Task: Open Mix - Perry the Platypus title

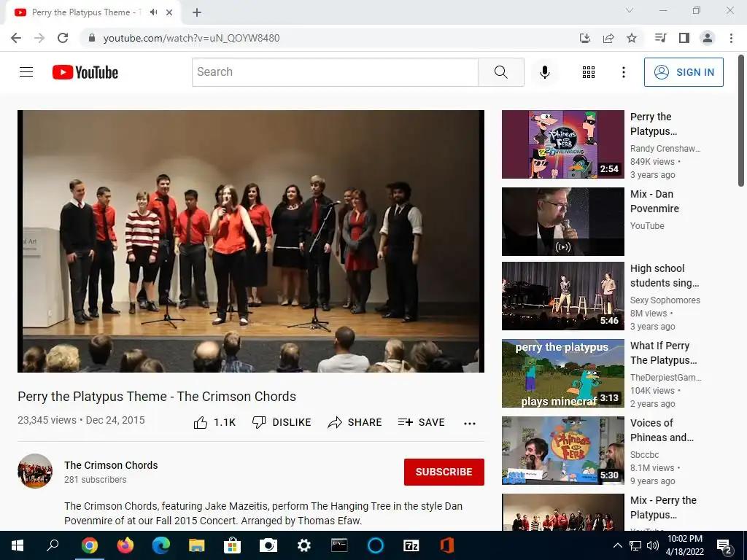Action: 663,507
